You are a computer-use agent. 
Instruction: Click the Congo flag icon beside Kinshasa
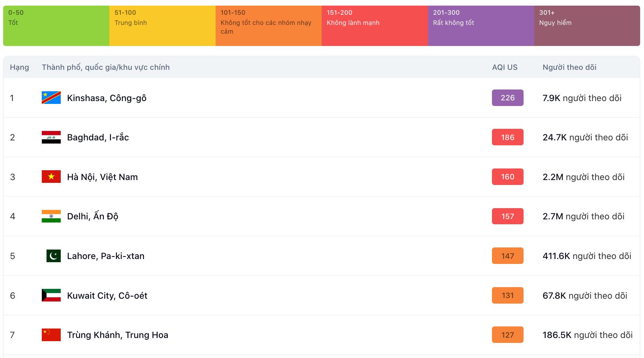point(51,98)
